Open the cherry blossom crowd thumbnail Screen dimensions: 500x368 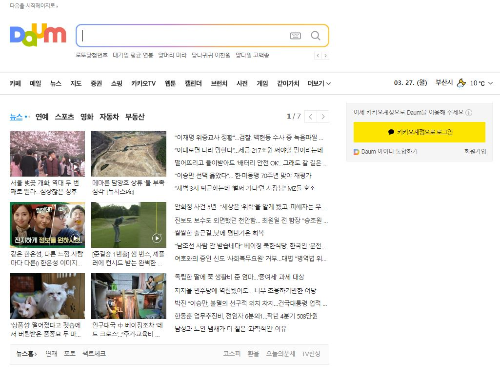click(x=47, y=154)
